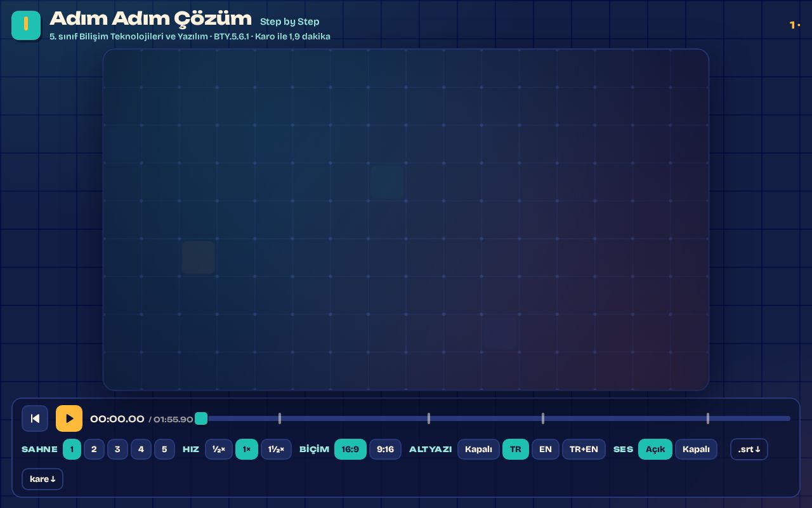Image resolution: width=812 pixels, height=508 pixels.
Task: Click the "Step by Step" subtitle text
Action: point(290,22)
